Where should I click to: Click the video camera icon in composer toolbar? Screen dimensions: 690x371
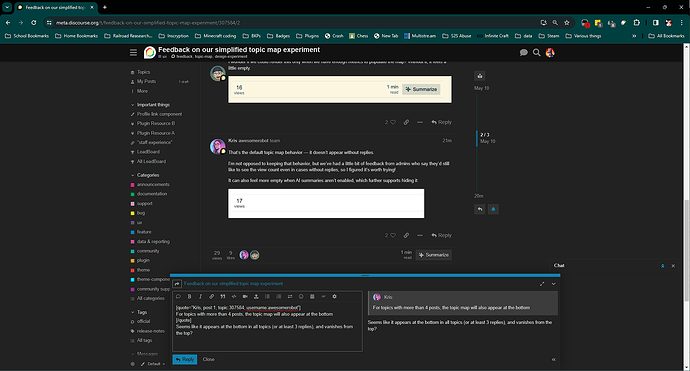point(245,297)
